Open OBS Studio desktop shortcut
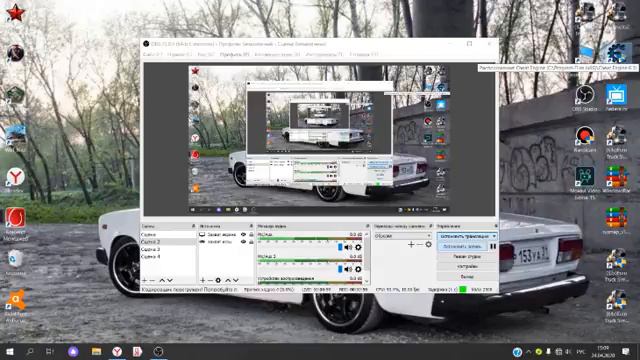 [584, 98]
